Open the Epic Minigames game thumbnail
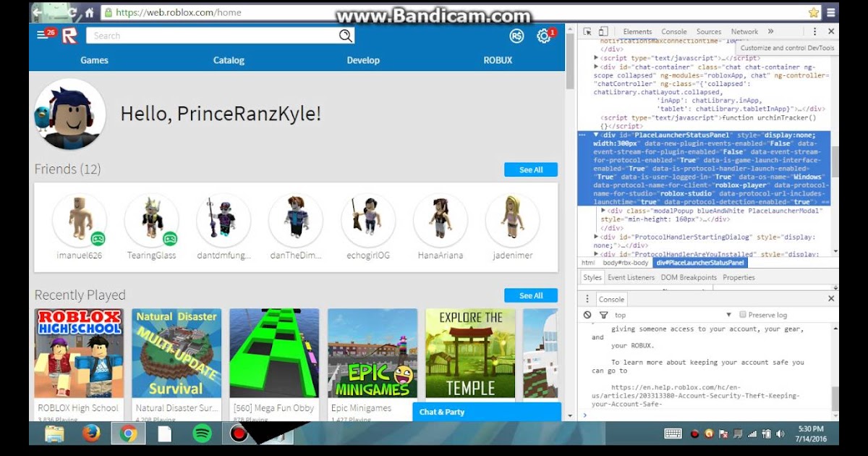The image size is (868, 456). pyautogui.click(x=373, y=353)
